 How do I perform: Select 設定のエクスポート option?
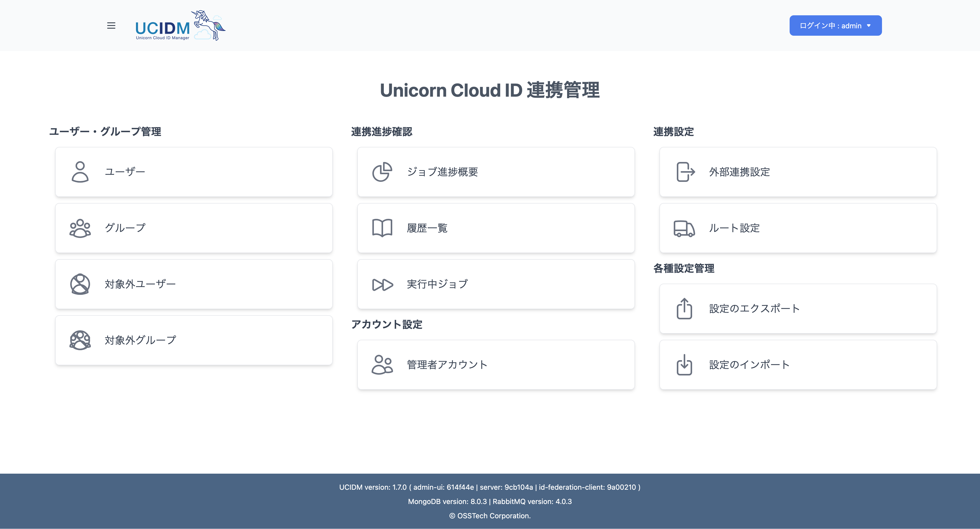click(x=798, y=308)
